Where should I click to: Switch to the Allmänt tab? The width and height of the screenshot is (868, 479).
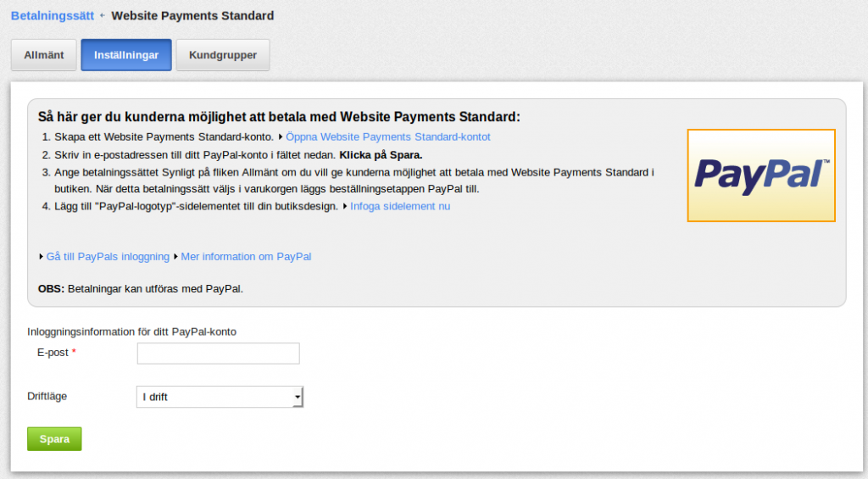point(44,55)
